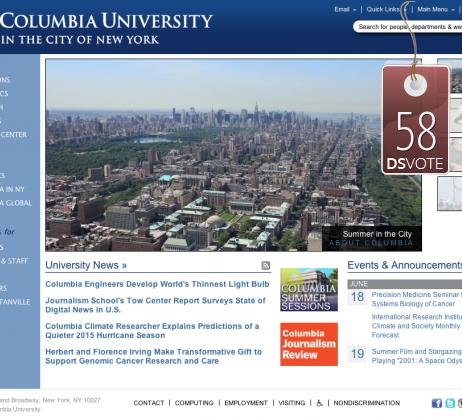Click the Summer in the City caption
This screenshot has width=462, height=420.
click(x=377, y=234)
